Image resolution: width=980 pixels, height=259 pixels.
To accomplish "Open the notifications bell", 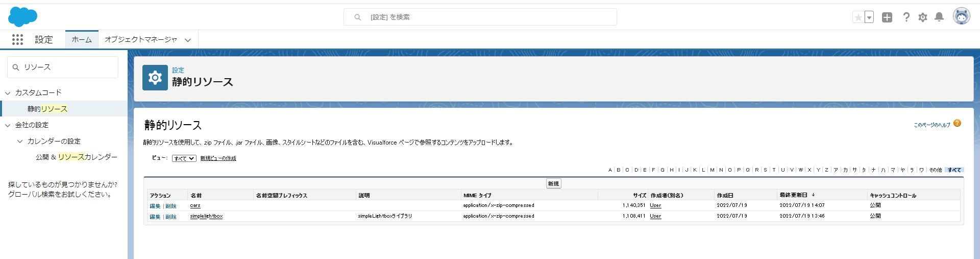I will click(x=939, y=17).
